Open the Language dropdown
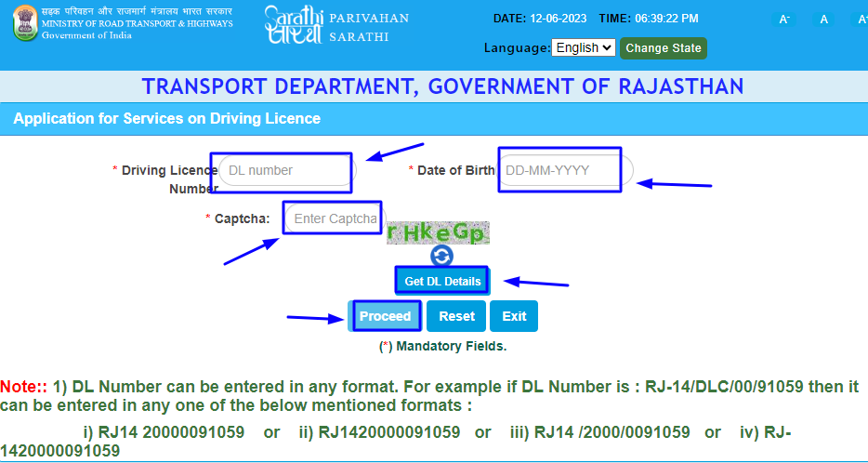Image resolution: width=868 pixels, height=463 pixels. tap(584, 47)
